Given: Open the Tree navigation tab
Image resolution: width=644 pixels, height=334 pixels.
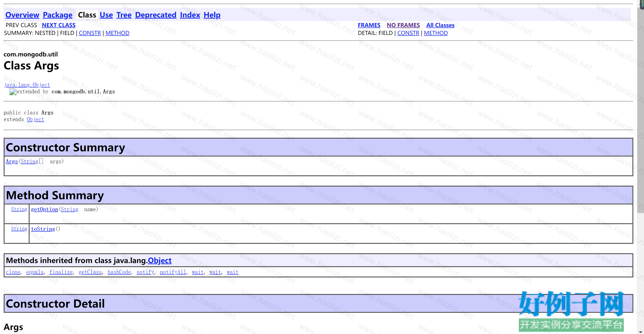Looking at the screenshot, I should tap(124, 15).
